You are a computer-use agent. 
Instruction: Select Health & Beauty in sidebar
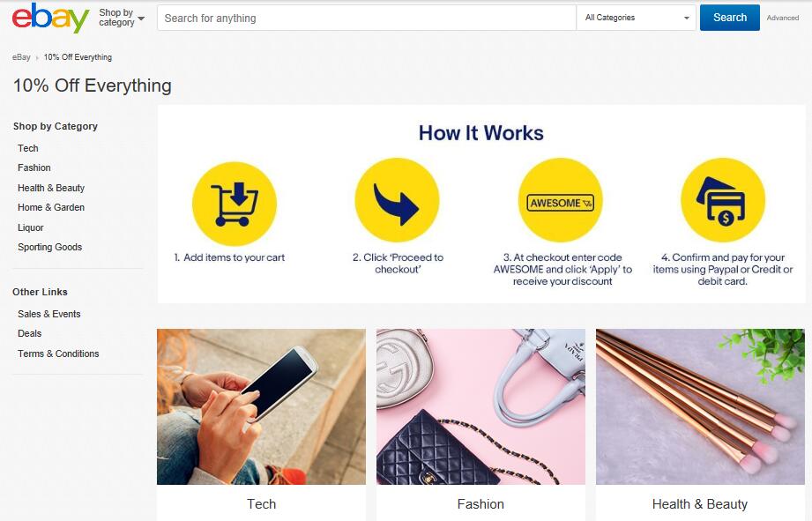[x=51, y=188]
